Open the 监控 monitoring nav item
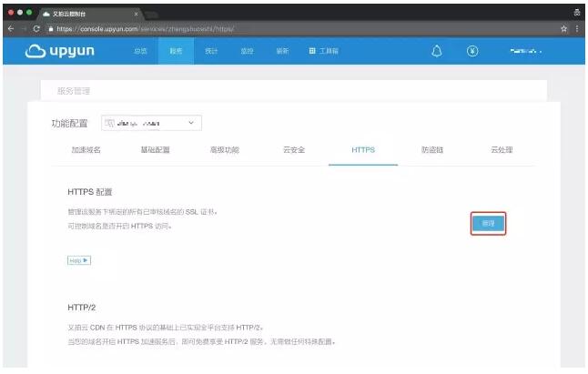Viewport: 588px width, 374px height. [x=247, y=51]
